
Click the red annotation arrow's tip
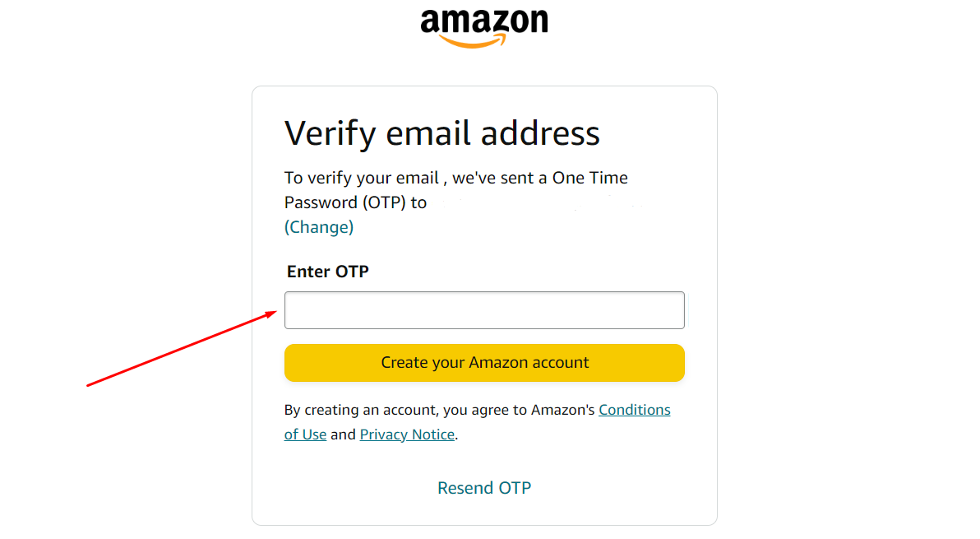pos(273,313)
